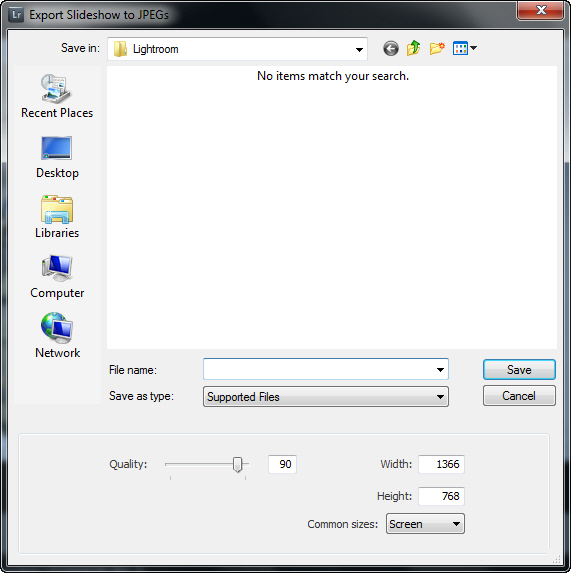This screenshot has height=573, width=571.
Task: Select the Quality value box
Action: (x=282, y=464)
